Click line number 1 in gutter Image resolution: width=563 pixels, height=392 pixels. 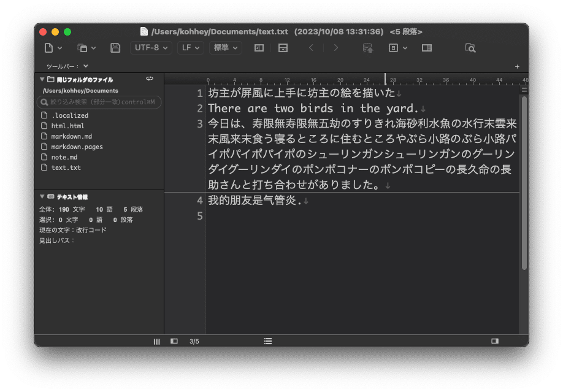click(200, 93)
